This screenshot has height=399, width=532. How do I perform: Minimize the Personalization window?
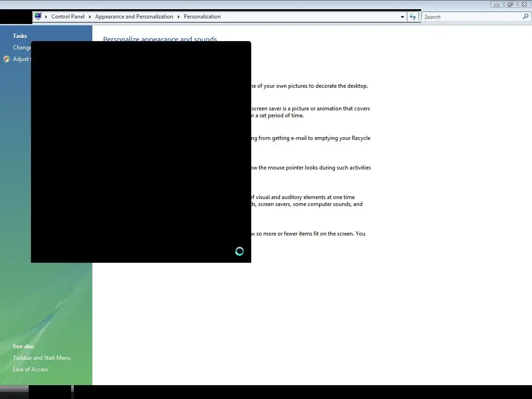[x=497, y=5]
